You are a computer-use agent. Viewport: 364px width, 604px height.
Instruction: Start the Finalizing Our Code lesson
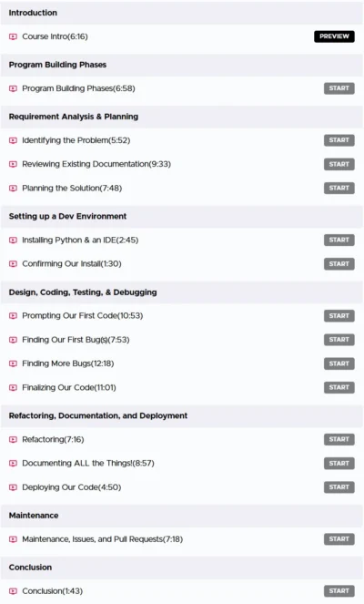tap(339, 387)
